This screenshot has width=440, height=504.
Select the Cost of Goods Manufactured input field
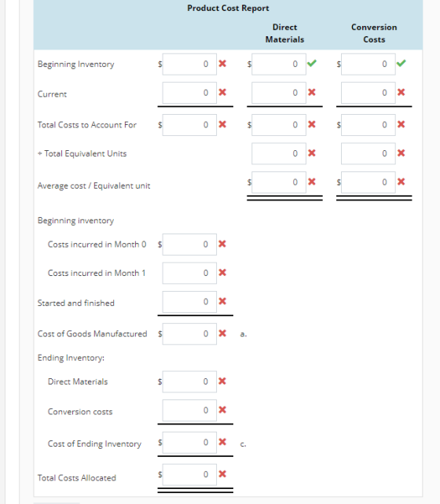189,333
